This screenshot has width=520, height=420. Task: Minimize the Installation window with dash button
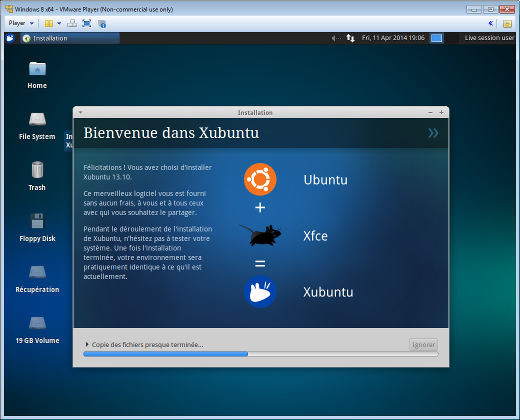pos(430,112)
